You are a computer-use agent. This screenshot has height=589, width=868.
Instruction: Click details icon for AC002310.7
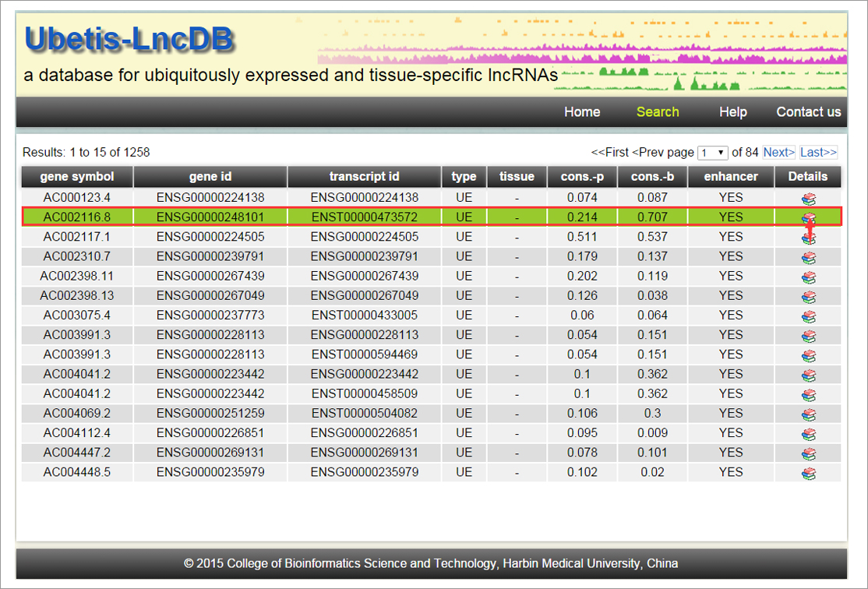pos(808,257)
